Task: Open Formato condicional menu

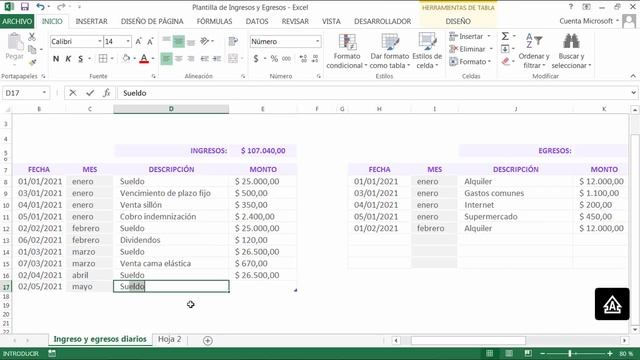Action: (x=347, y=51)
